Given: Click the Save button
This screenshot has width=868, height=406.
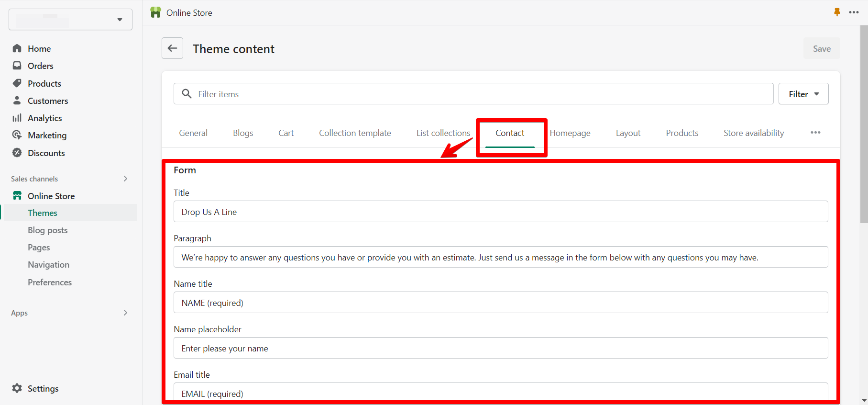Looking at the screenshot, I should click(821, 49).
